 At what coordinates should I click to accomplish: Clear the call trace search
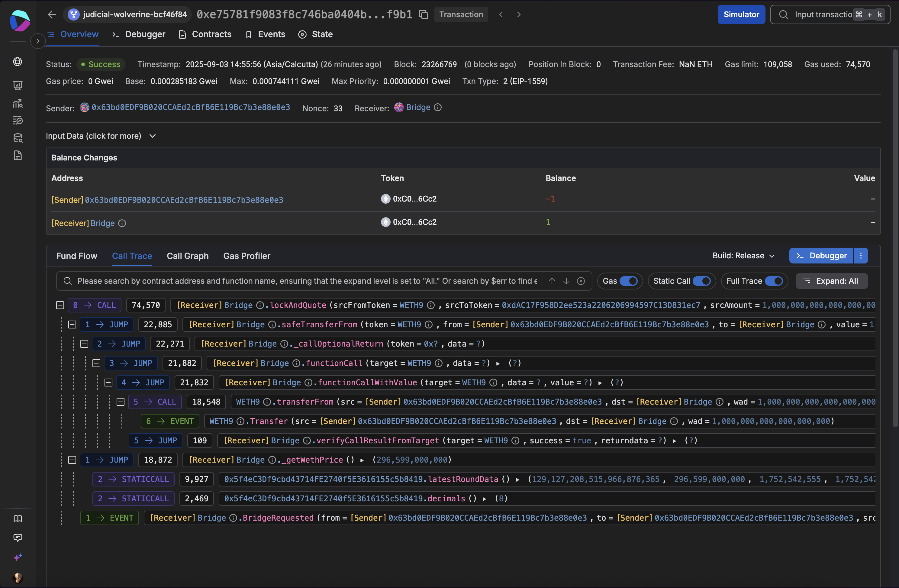point(581,281)
